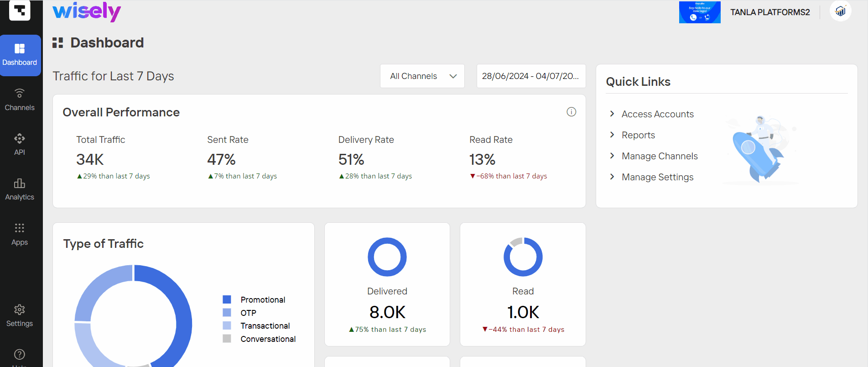Click the Tanla logo at top left
Screen dimensions: 868x367
[x=20, y=10]
